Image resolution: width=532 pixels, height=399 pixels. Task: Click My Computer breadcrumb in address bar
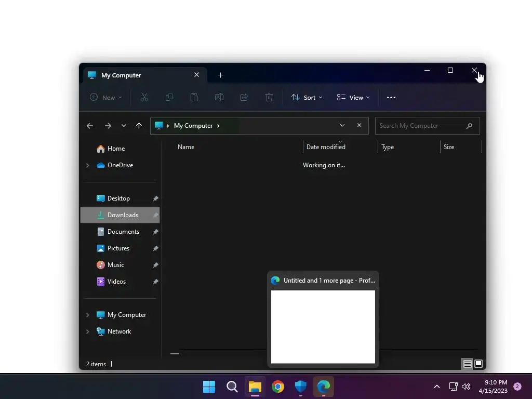tap(193, 126)
